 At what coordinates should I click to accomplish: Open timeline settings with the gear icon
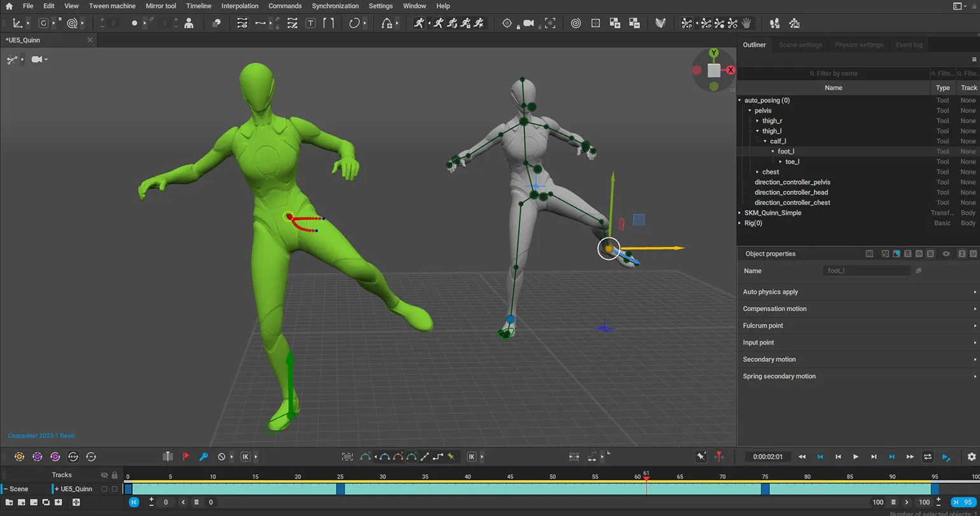(971, 457)
